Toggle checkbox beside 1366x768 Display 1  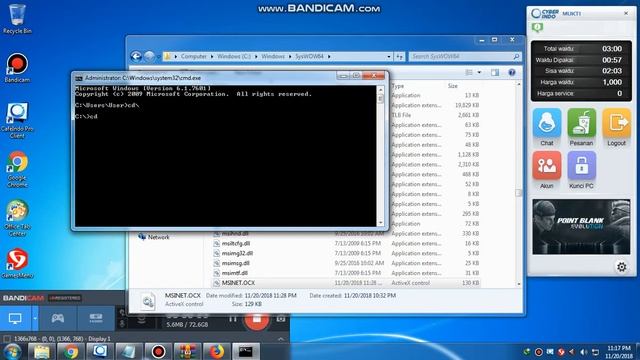(x=7, y=339)
